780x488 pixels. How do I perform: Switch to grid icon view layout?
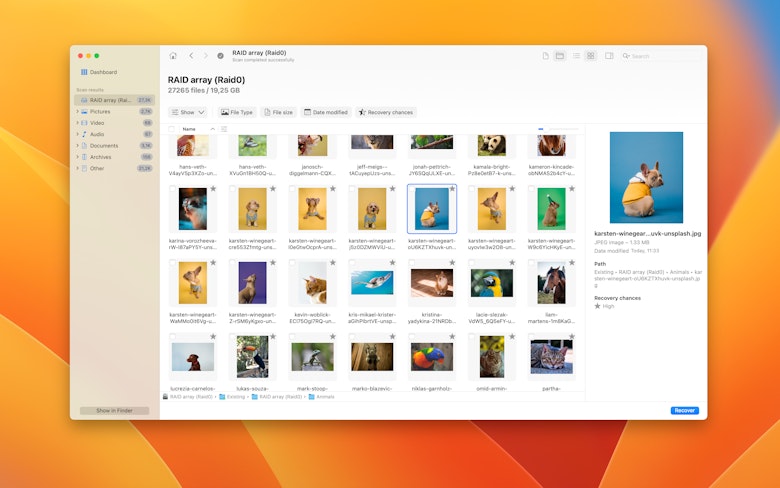tap(590, 56)
